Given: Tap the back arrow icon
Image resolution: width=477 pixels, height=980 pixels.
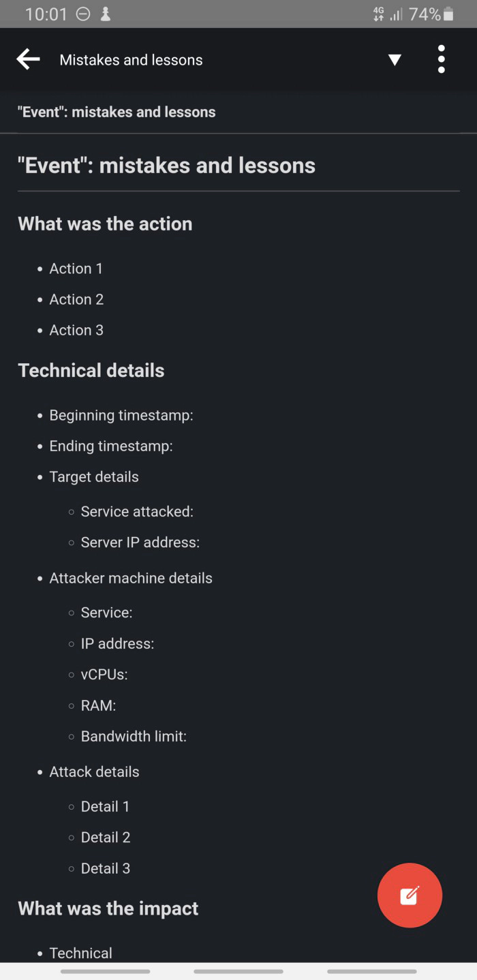Looking at the screenshot, I should (28, 59).
